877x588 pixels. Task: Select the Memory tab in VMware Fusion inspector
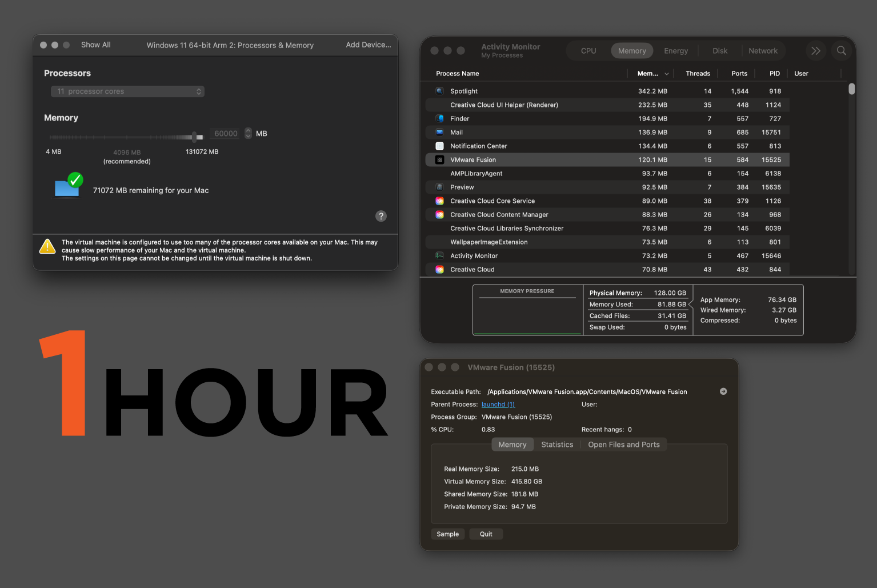point(512,445)
